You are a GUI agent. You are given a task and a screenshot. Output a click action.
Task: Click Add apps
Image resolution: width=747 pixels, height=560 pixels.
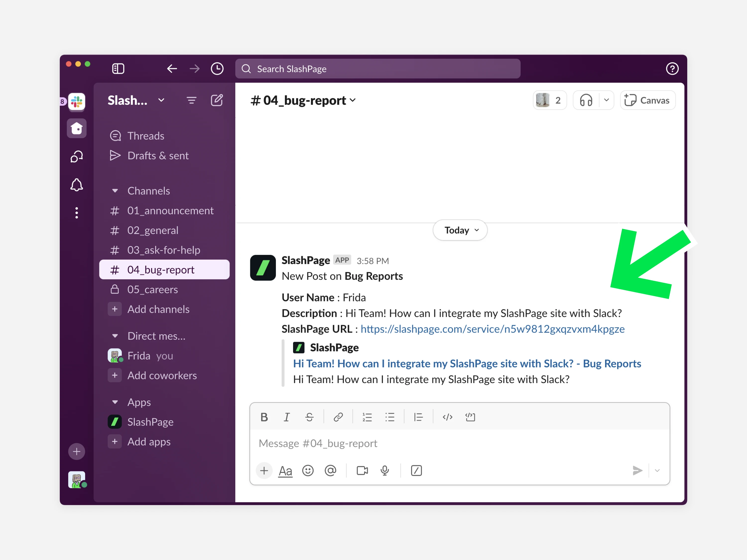[164, 442]
